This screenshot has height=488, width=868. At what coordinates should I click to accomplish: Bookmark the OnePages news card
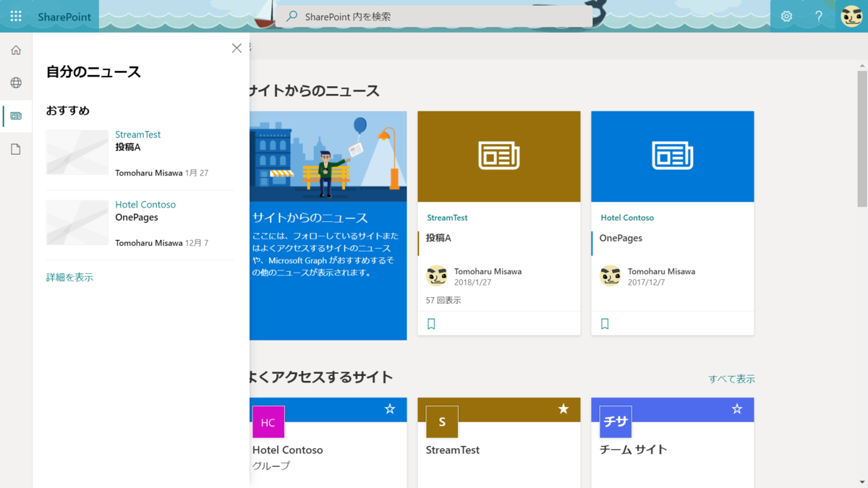coord(605,324)
